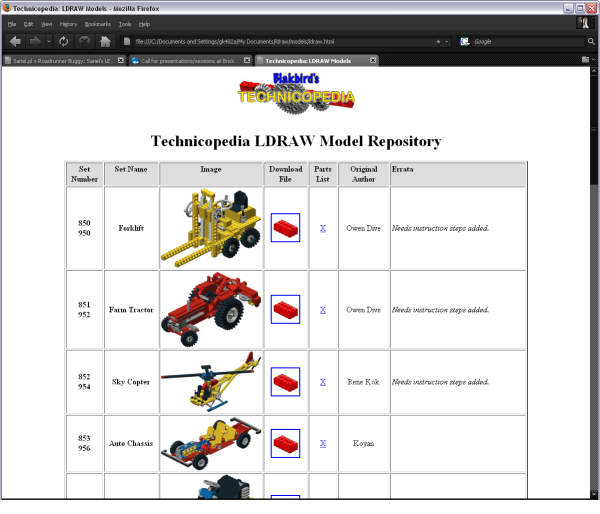The width and height of the screenshot is (600, 514).
Task: Open the File menu
Action: (x=12, y=24)
